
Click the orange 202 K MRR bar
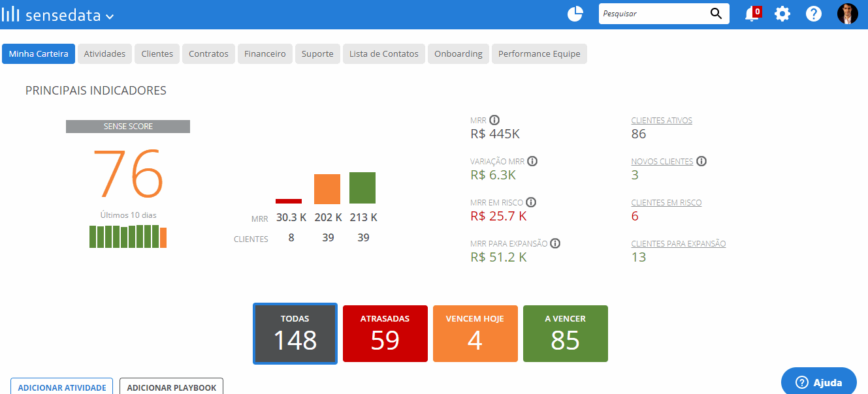click(x=327, y=189)
